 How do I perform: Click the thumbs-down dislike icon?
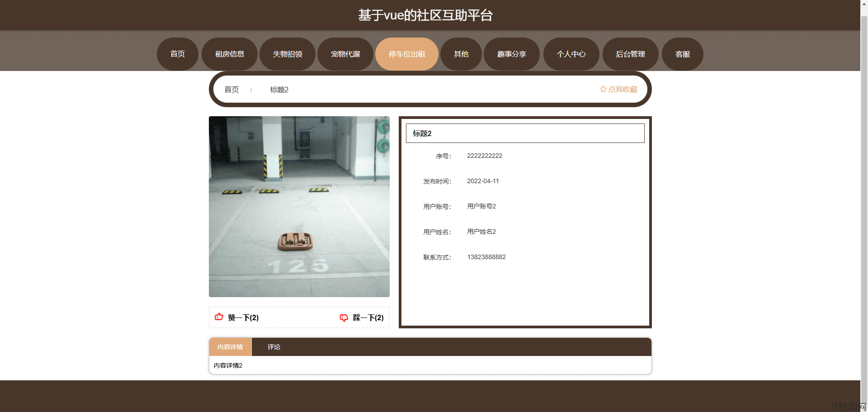[344, 318]
